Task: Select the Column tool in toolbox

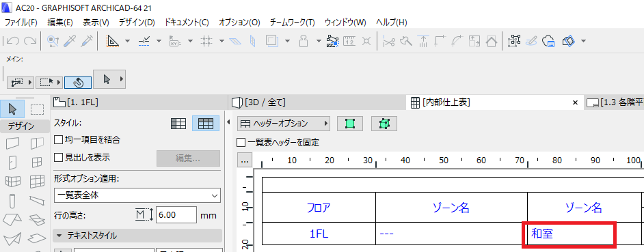Action: coord(13,201)
